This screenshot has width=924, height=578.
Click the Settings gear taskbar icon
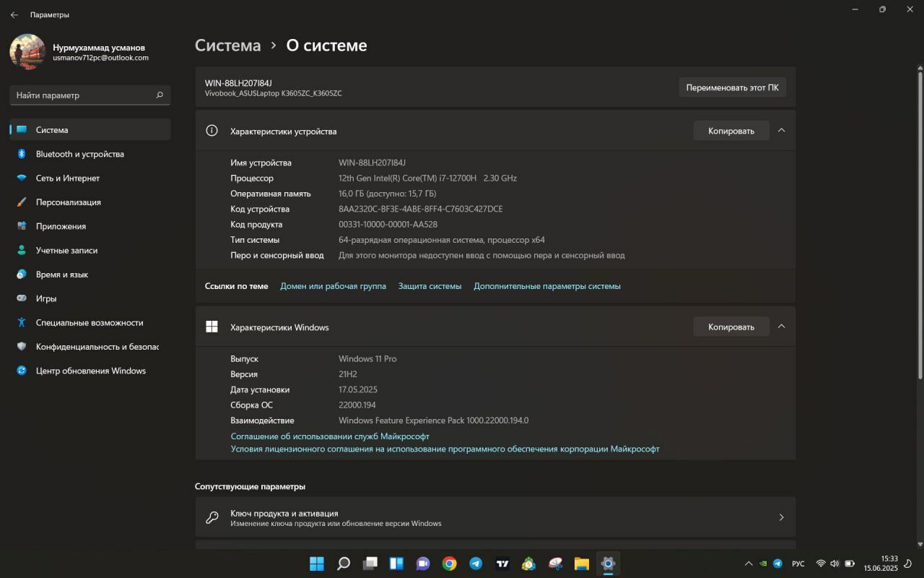pos(608,564)
